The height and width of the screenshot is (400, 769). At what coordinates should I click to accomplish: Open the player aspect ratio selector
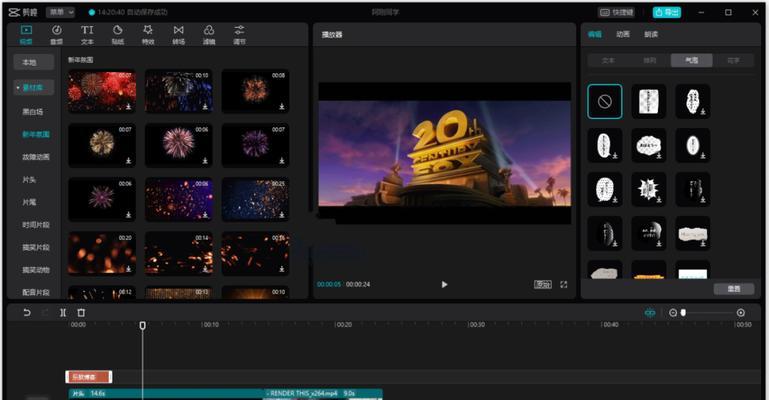(542, 284)
